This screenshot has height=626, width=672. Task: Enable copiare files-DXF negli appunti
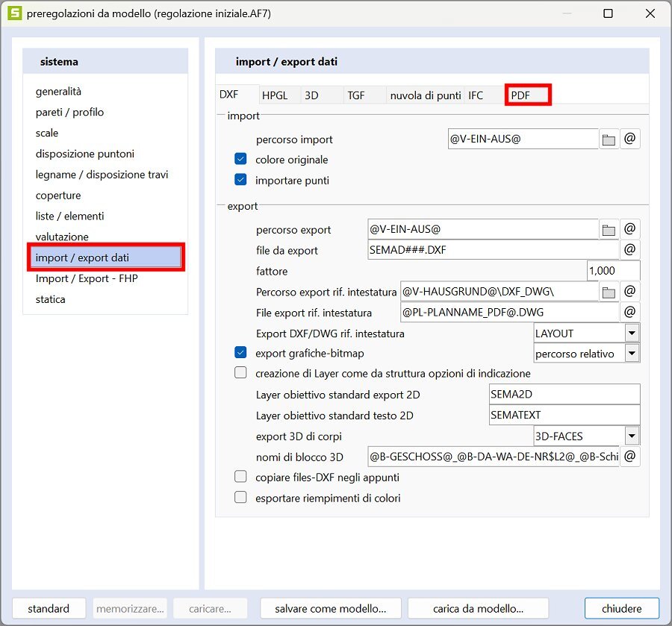click(x=240, y=477)
